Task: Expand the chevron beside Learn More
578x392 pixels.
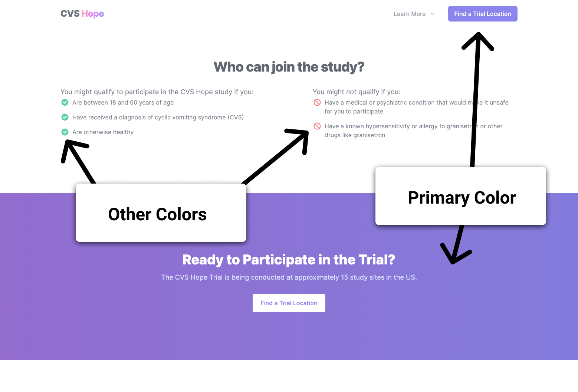Action: [433, 14]
